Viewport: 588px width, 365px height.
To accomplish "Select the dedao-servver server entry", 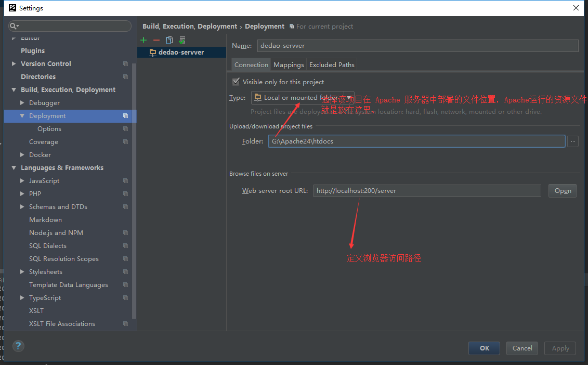I will click(x=181, y=53).
